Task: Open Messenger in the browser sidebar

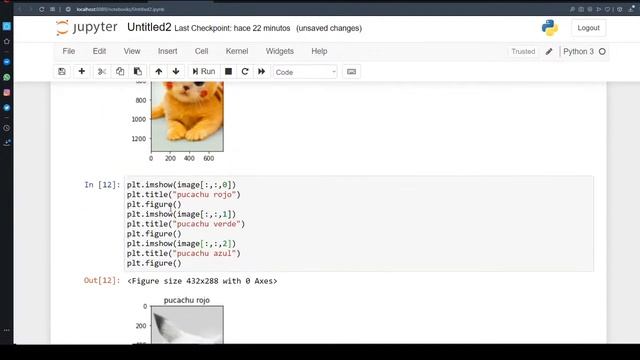Action: tap(7, 62)
